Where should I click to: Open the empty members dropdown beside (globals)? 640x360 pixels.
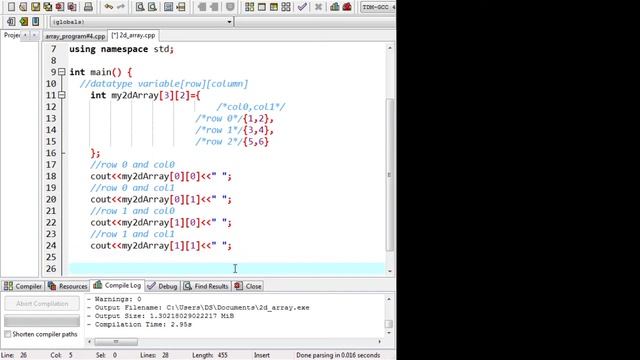315,22
